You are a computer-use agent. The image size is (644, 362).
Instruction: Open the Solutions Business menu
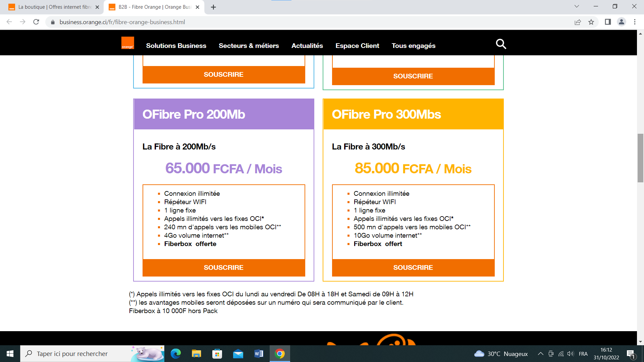click(176, 46)
